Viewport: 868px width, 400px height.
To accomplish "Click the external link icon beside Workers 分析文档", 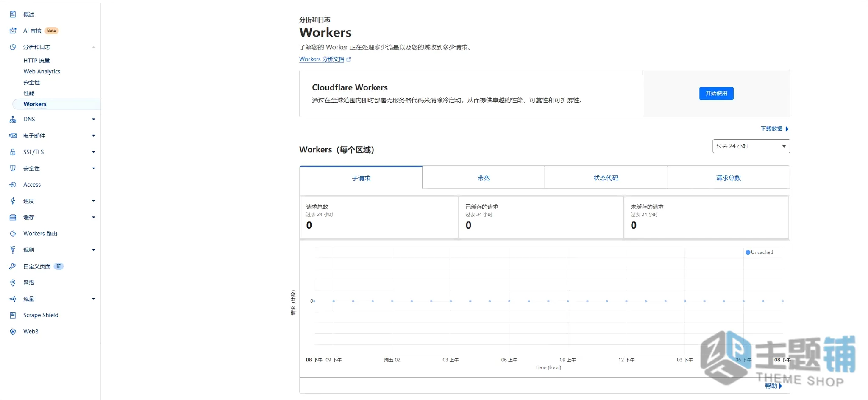I will tap(348, 59).
